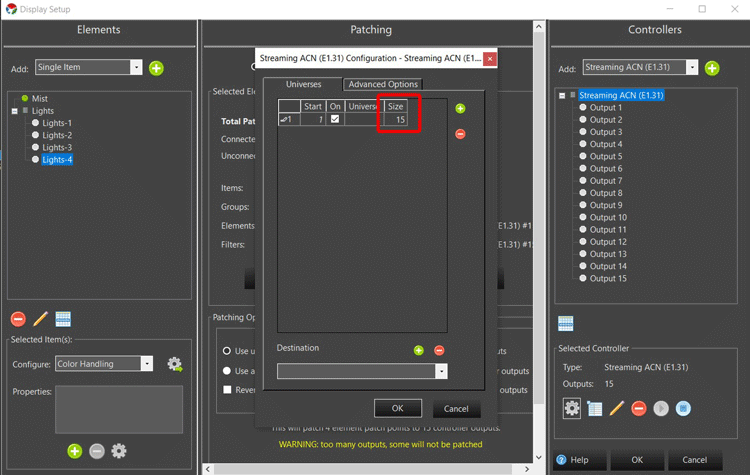Screen dimensions: 750x475
Task: Click OK in the Streaming ACN Configuration dialog
Action: click(x=397, y=409)
